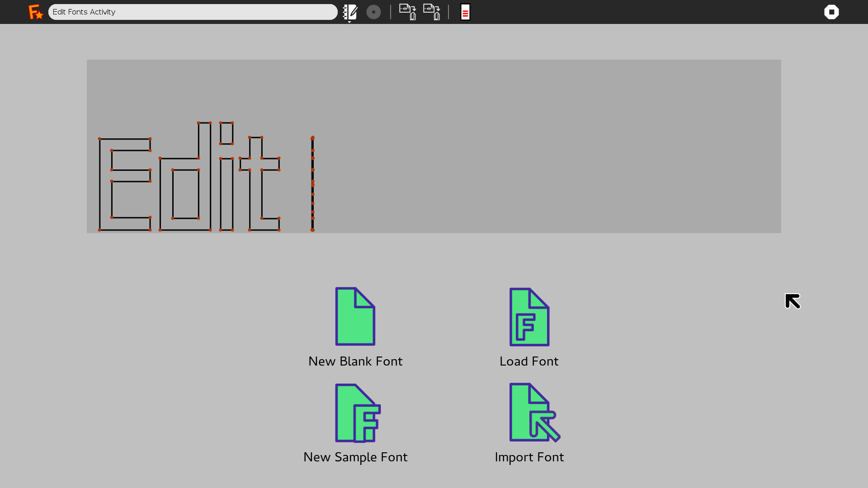868x488 pixels.
Task: Click the Load Font file icon
Action: coord(529,317)
